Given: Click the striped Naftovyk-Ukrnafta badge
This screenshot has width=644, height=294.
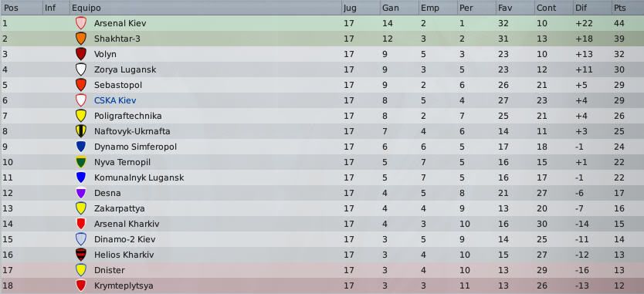Looking at the screenshot, I should pyautogui.click(x=81, y=131).
